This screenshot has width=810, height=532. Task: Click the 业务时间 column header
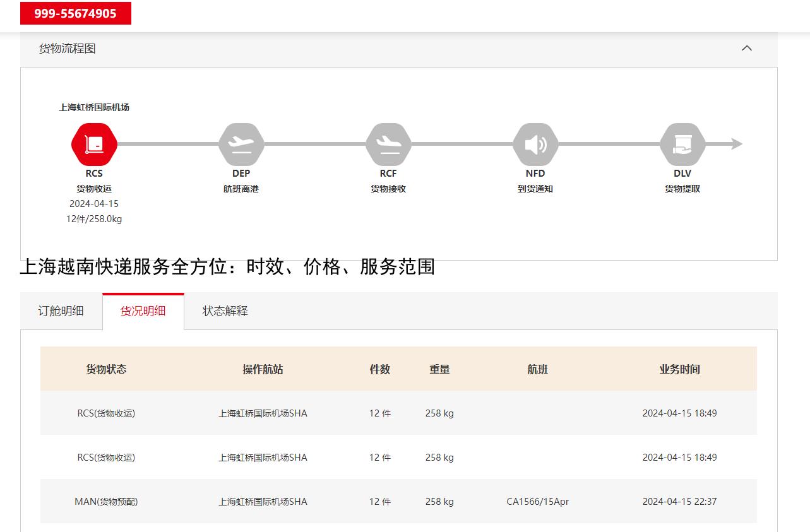coord(679,369)
